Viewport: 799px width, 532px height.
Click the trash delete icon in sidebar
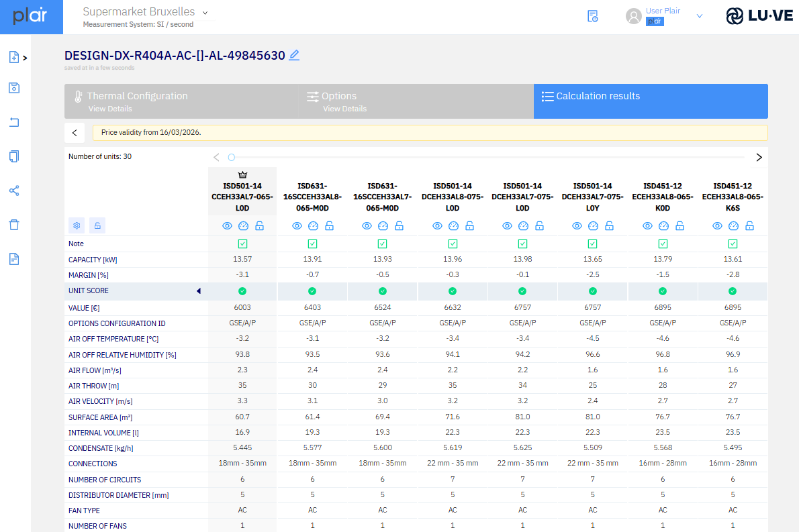point(14,225)
